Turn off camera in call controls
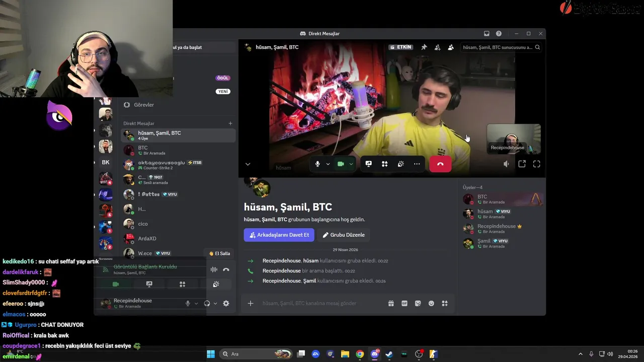 341,164
